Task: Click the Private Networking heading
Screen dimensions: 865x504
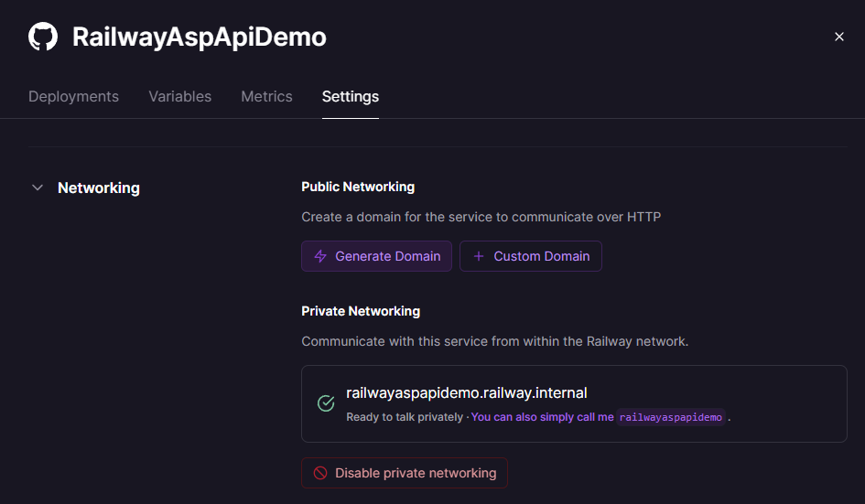Action: 361,311
